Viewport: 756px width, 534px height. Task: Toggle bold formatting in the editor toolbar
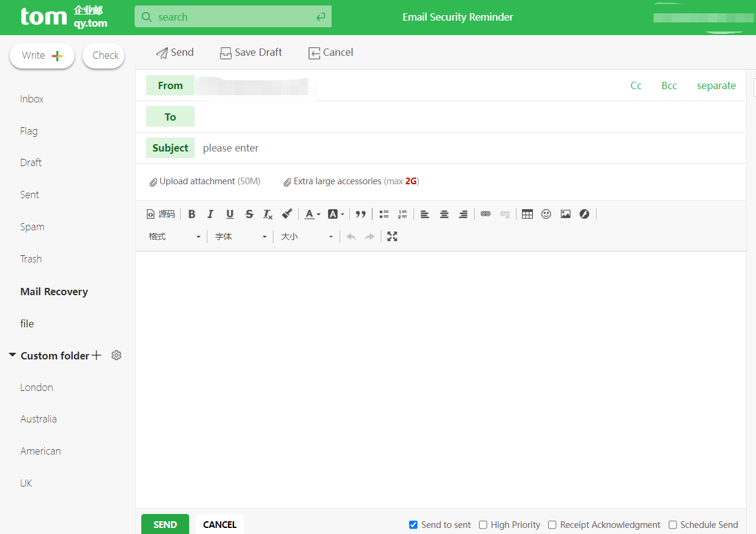[x=192, y=214]
